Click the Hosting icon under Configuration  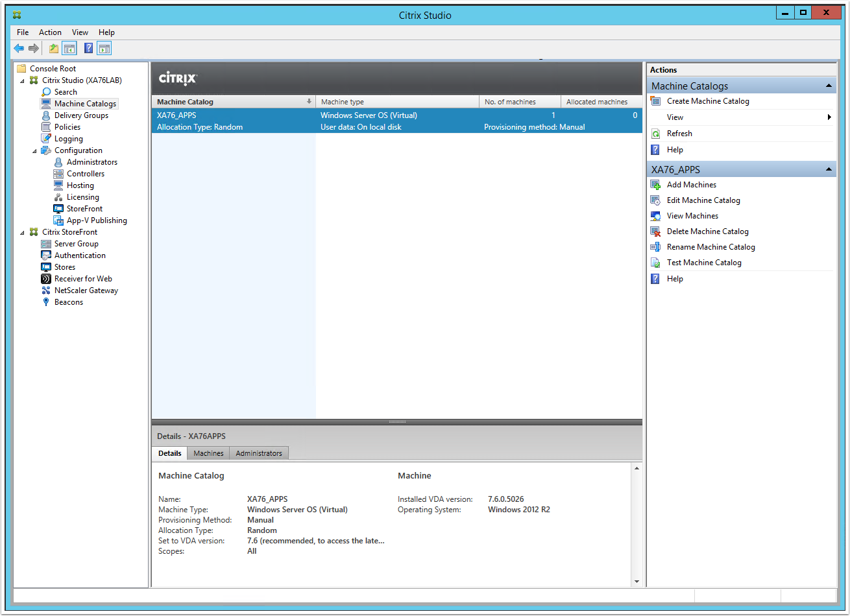58,185
